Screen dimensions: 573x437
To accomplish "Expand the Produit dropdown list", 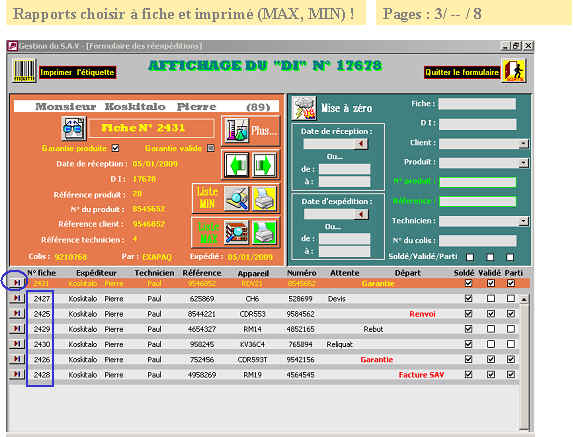I will 524,163.
